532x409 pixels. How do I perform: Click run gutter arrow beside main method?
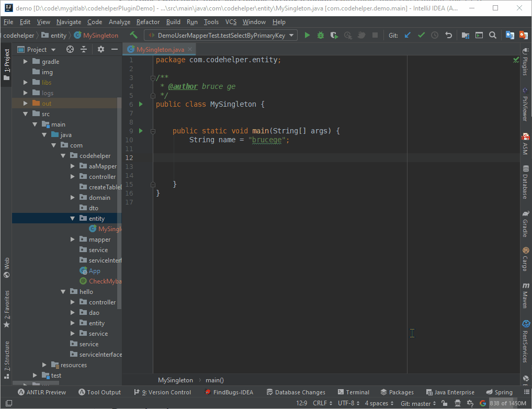click(141, 131)
